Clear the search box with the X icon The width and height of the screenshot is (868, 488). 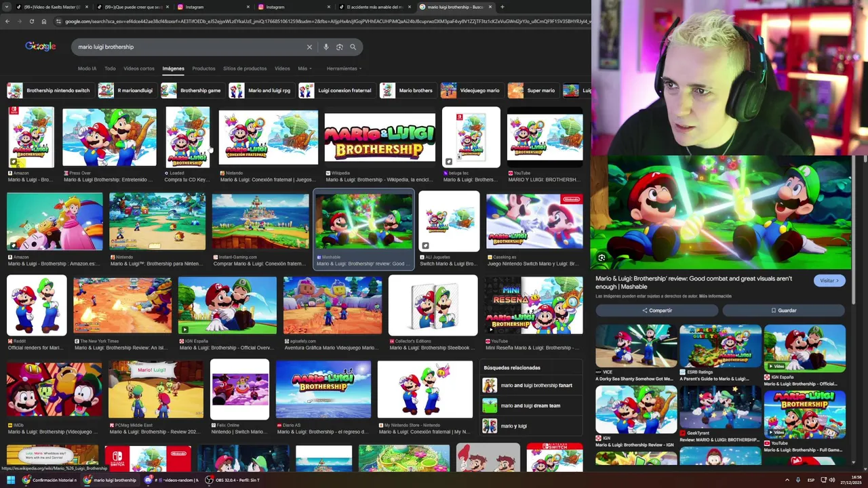(309, 47)
